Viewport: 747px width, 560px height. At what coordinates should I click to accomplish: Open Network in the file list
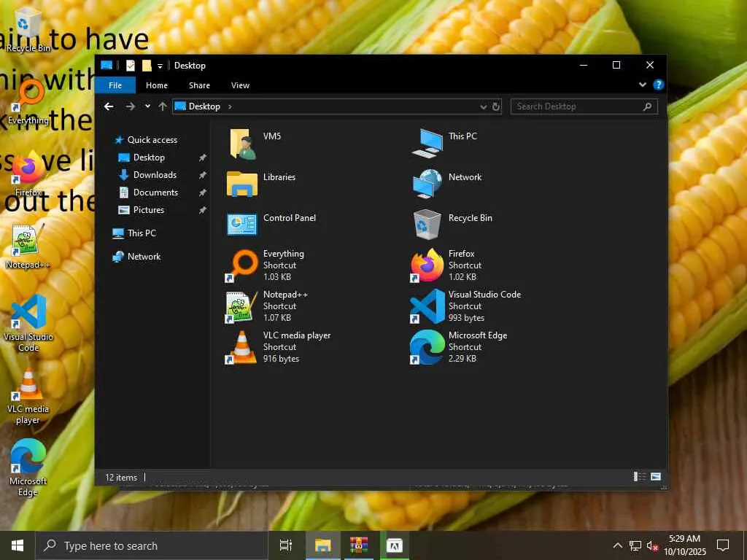pos(447,184)
